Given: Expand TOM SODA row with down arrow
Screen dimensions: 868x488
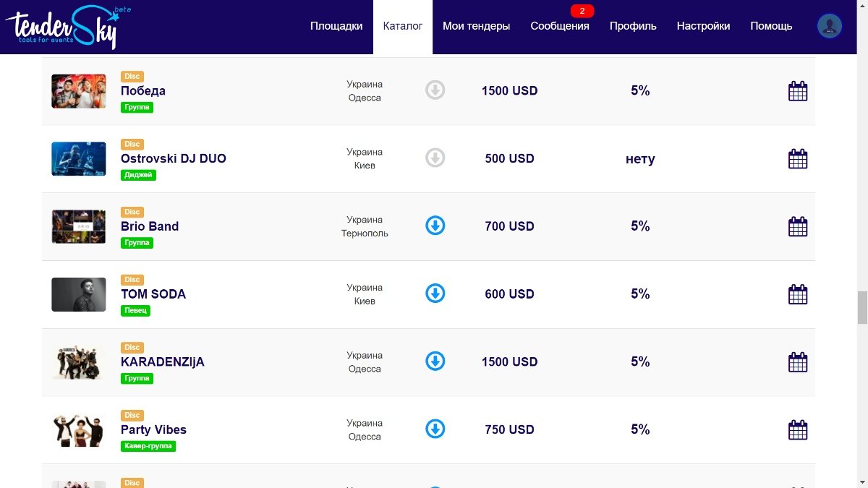Looking at the screenshot, I should 435,294.
